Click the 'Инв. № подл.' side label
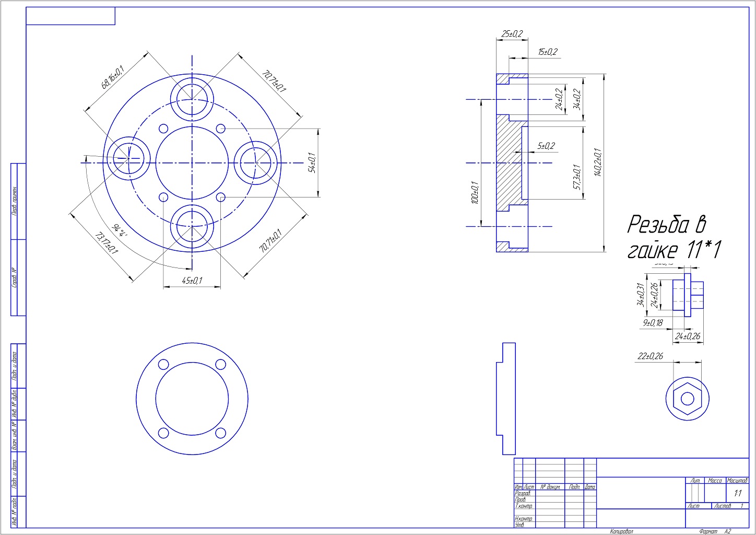 pos(15,511)
